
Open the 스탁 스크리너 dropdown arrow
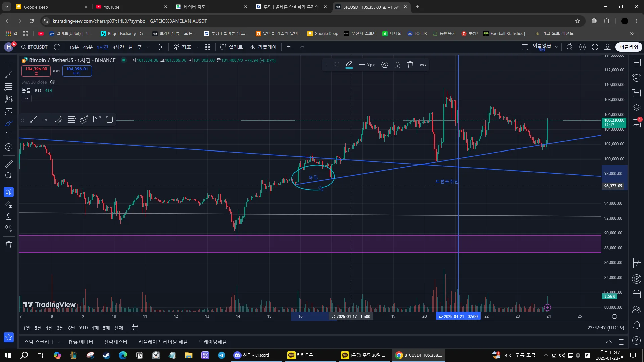(x=59, y=342)
